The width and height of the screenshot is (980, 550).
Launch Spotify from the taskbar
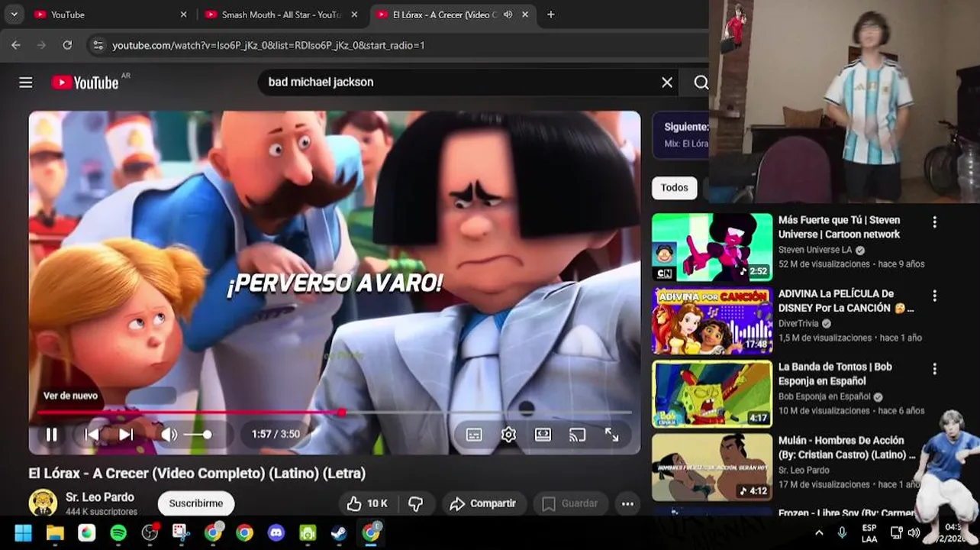[118, 533]
